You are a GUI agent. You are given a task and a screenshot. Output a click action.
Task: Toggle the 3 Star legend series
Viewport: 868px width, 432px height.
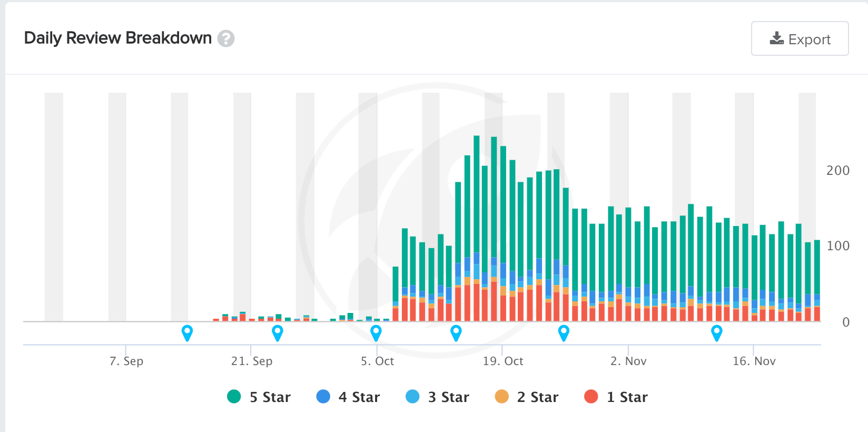(437, 397)
